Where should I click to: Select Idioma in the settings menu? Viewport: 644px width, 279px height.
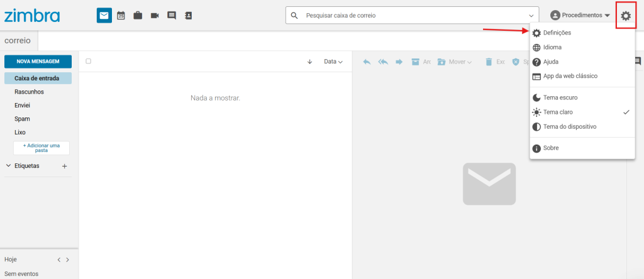(552, 47)
